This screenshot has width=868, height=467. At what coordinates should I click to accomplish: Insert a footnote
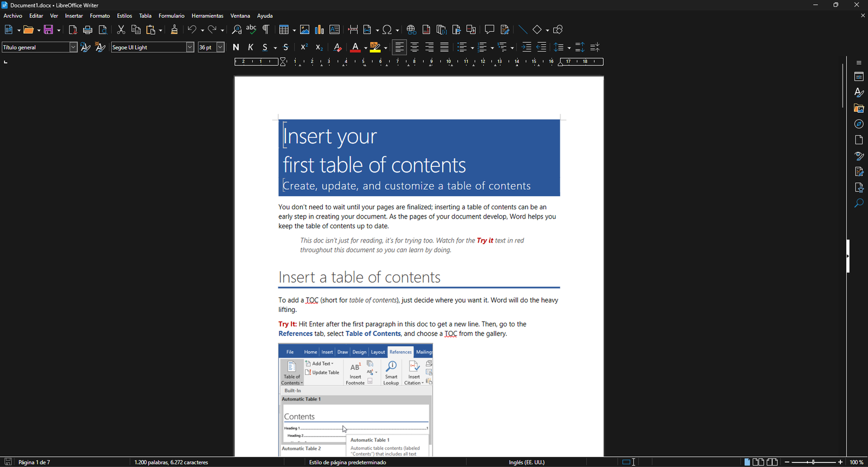426,30
